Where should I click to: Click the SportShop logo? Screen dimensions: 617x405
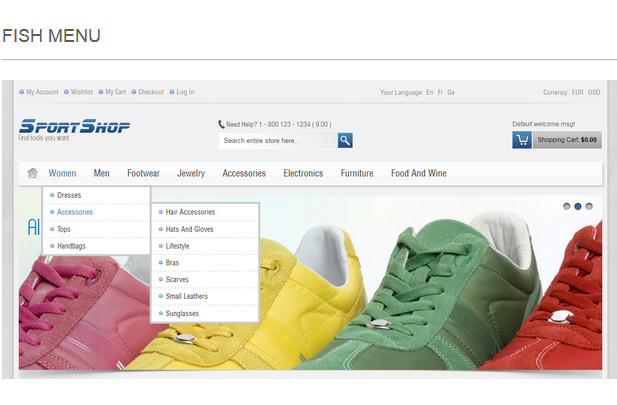pyautogui.click(x=74, y=127)
